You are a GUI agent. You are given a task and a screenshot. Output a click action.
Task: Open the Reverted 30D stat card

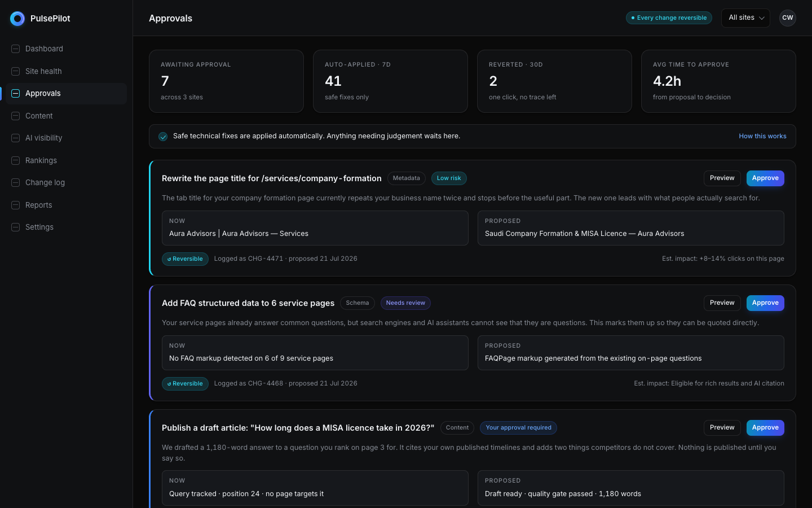pyautogui.click(x=554, y=81)
